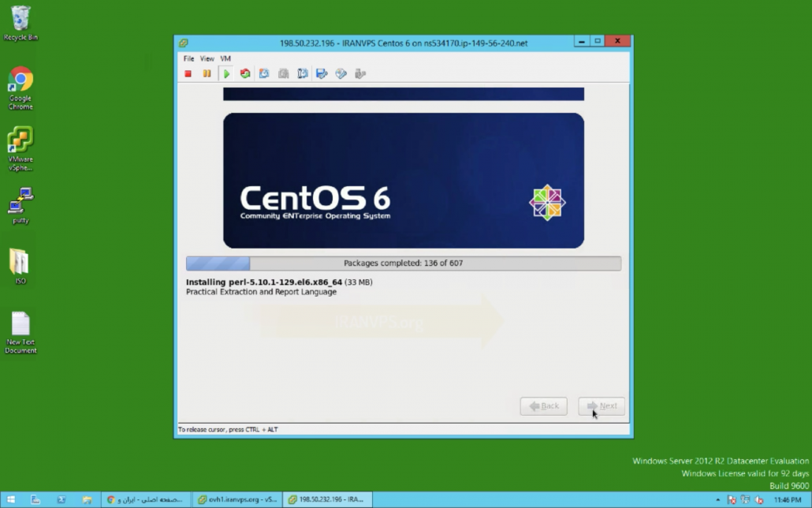Click the Take Snapshot toolbar icon
Viewport: 812px width, 508px height.
point(264,73)
